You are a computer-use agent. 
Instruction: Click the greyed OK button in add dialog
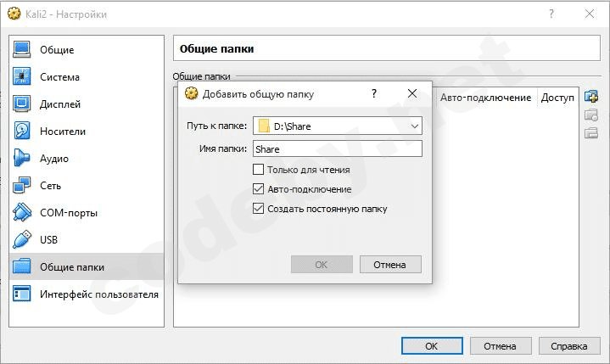[322, 265]
